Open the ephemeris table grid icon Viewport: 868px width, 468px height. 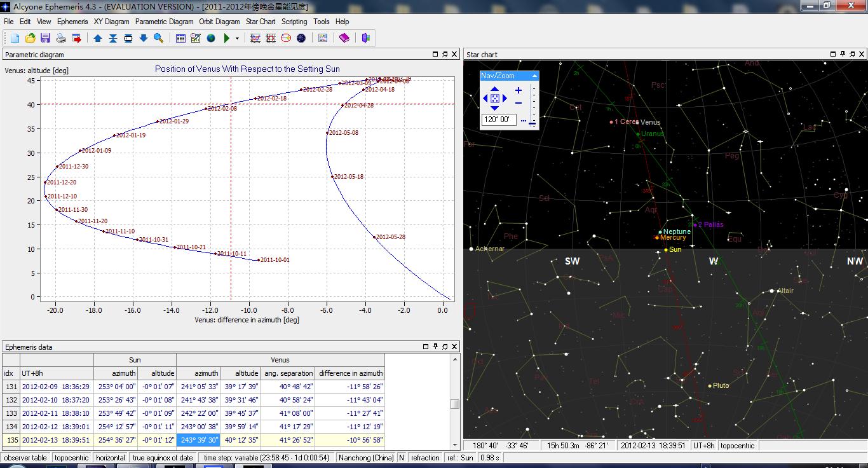[x=180, y=38]
